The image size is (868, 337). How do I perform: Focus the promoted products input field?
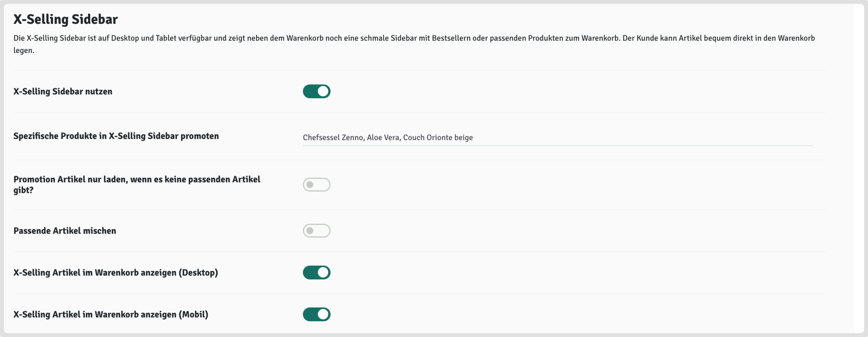coord(607,137)
